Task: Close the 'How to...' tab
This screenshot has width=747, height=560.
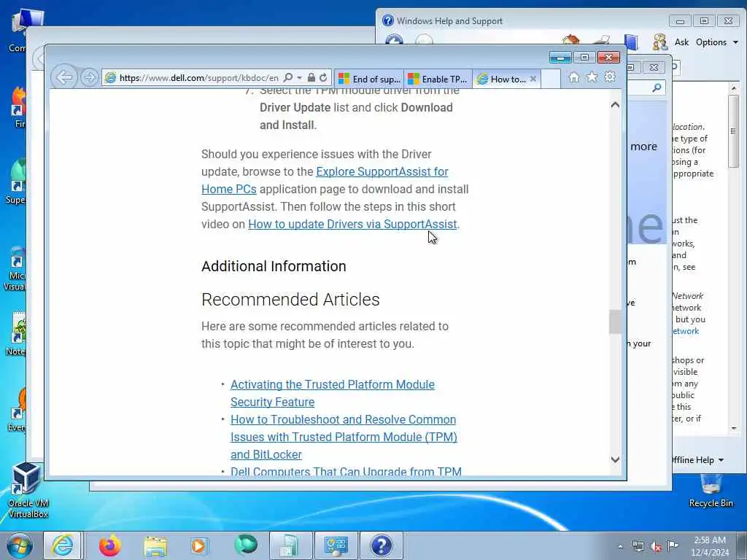Action: pyautogui.click(x=533, y=79)
